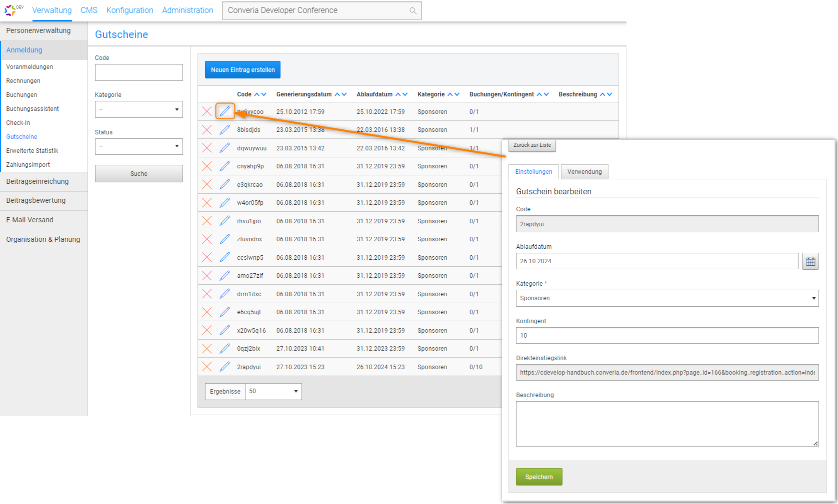The image size is (838, 504).
Task: Delete the e3qkrcao voucher entry
Action: point(207,184)
